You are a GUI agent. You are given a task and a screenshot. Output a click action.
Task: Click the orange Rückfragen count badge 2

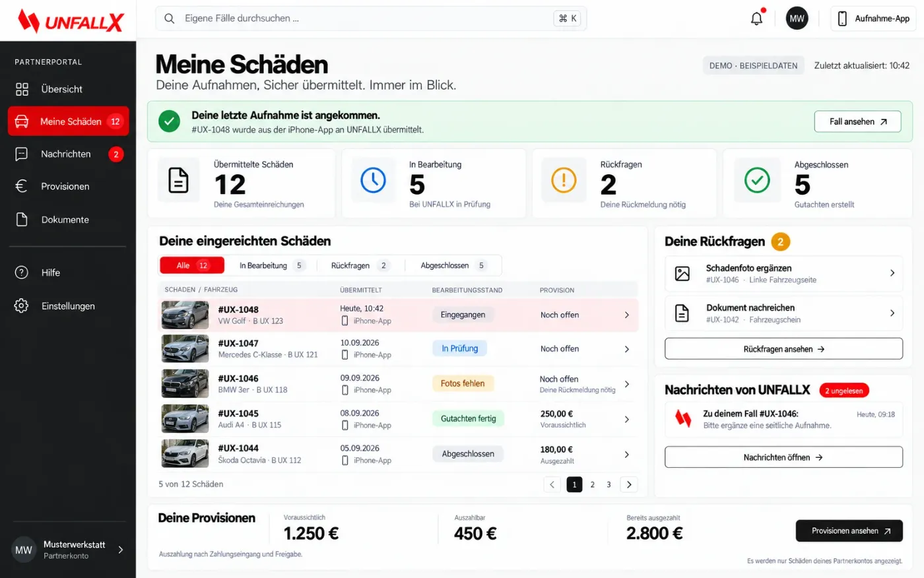coord(780,241)
